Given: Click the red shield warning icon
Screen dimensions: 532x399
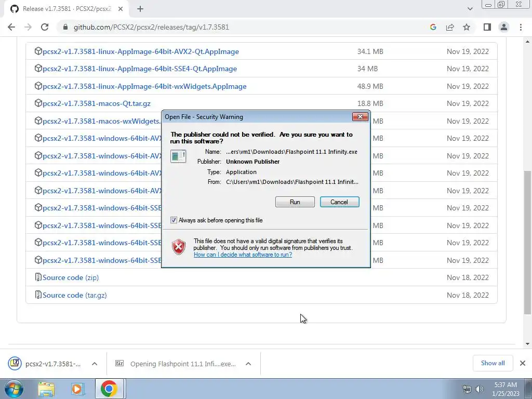Looking at the screenshot, I should tap(179, 247).
